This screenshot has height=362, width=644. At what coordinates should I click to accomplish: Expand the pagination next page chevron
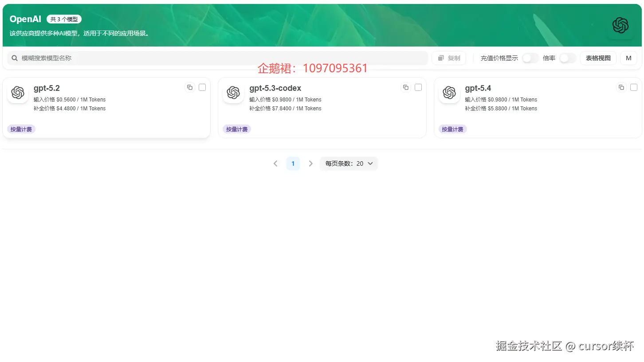310,163
